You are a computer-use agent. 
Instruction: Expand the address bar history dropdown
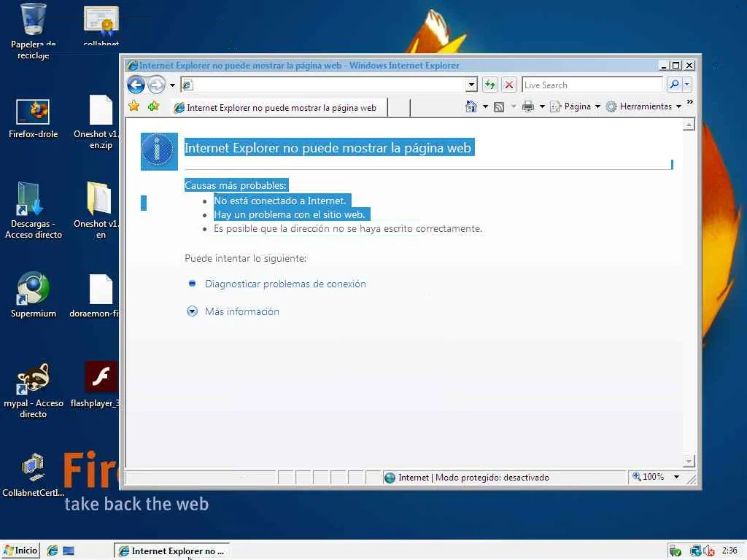tap(471, 85)
